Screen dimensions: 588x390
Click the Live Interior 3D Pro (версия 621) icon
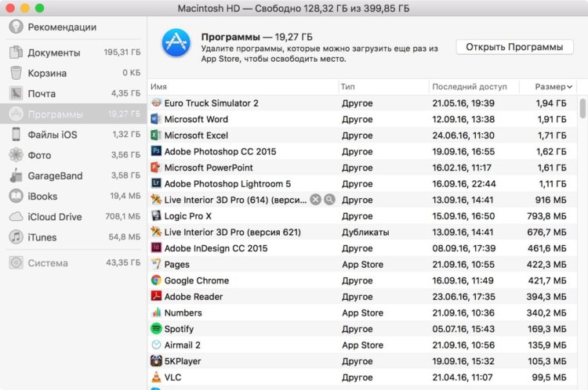tap(156, 232)
